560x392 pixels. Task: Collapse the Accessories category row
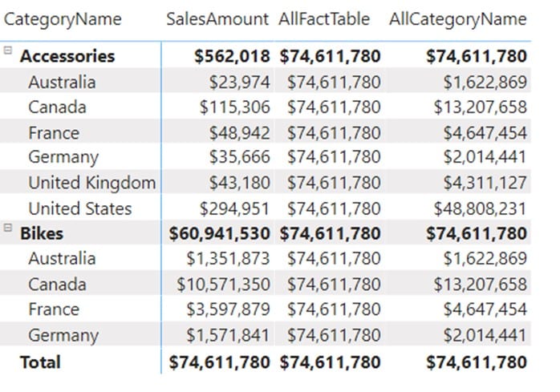click(8, 51)
